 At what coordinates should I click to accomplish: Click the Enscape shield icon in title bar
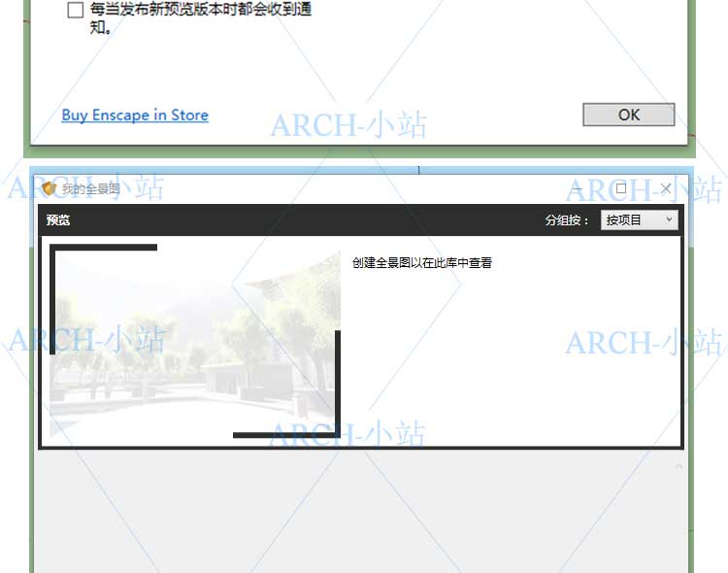pos(50,188)
